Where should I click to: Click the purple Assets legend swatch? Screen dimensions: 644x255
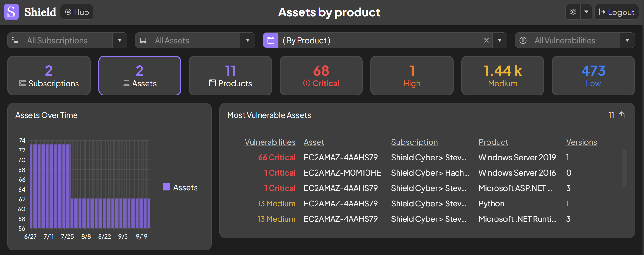pos(166,187)
